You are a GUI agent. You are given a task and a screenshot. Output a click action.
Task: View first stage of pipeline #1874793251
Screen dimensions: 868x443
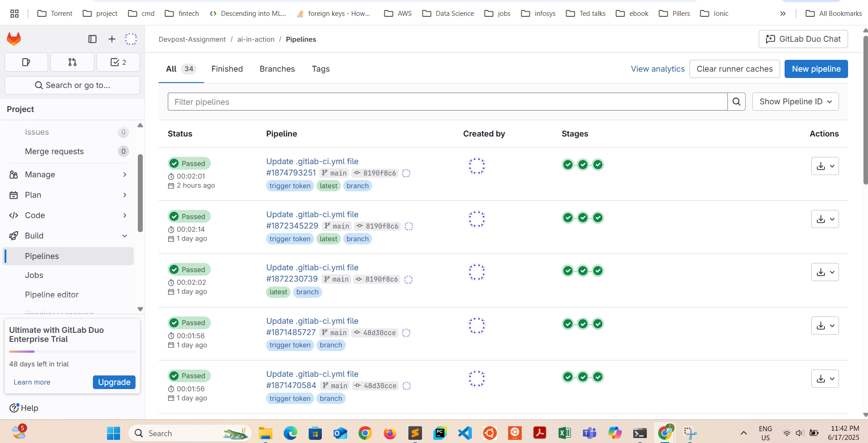click(x=568, y=165)
